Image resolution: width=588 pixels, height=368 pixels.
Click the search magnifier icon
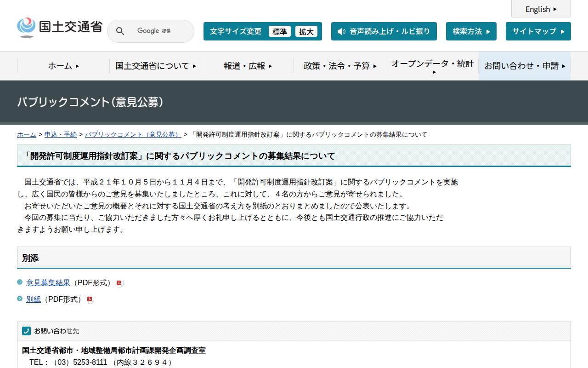(120, 31)
